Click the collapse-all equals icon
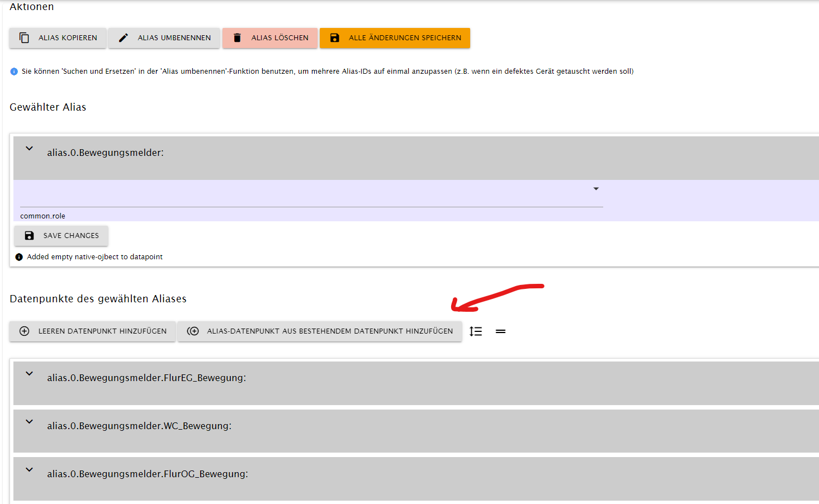Image resolution: width=819 pixels, height=504 pixels. tap(501, 331)
